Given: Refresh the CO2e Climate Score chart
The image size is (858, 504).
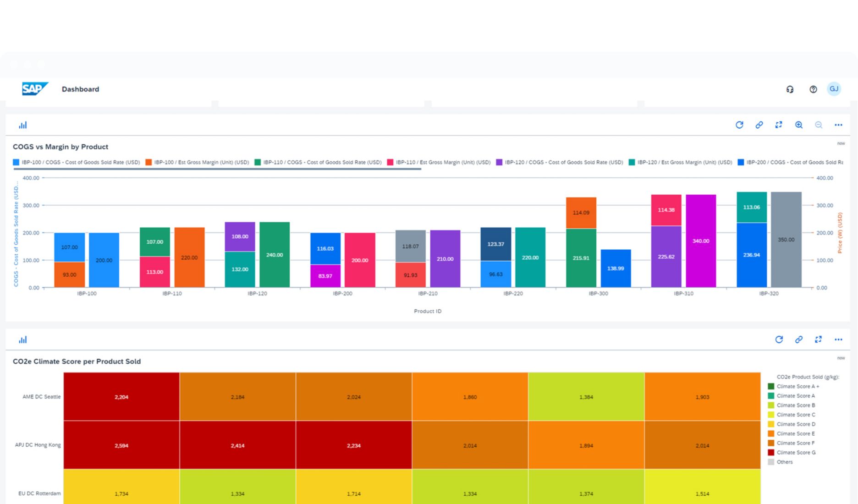Looking at the screenshot, I should click(x=779, y=340).
